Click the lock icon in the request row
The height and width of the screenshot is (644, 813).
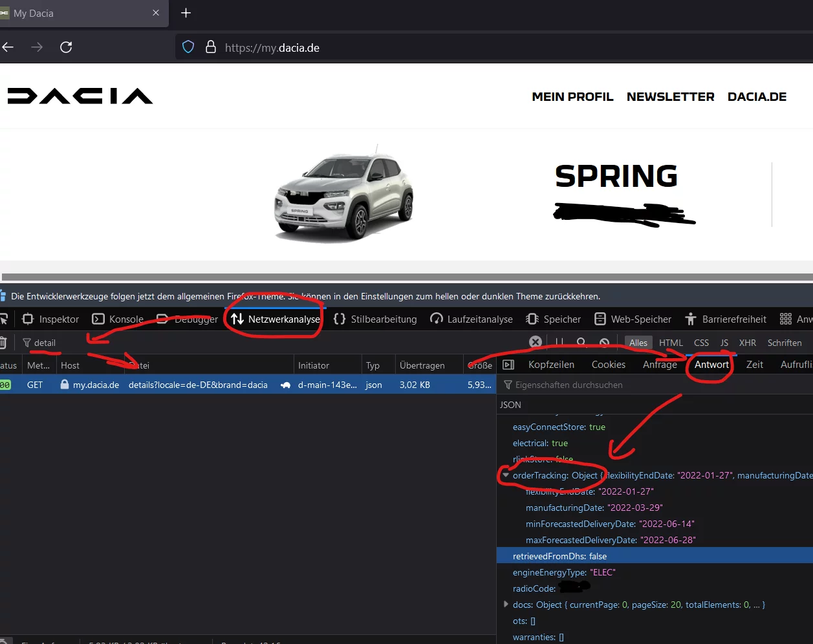(64, 385)
